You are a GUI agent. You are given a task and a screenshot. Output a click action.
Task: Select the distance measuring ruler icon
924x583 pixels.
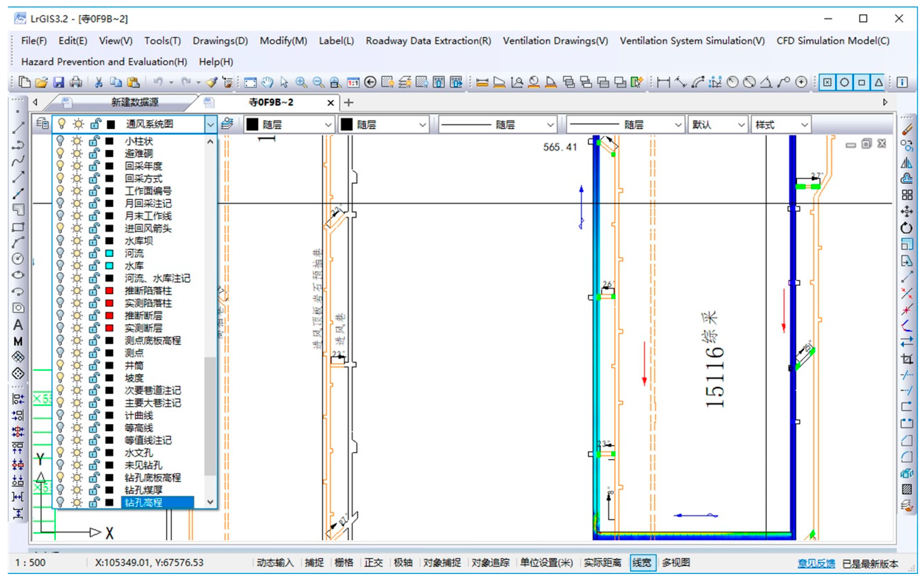tap(482, 82)
